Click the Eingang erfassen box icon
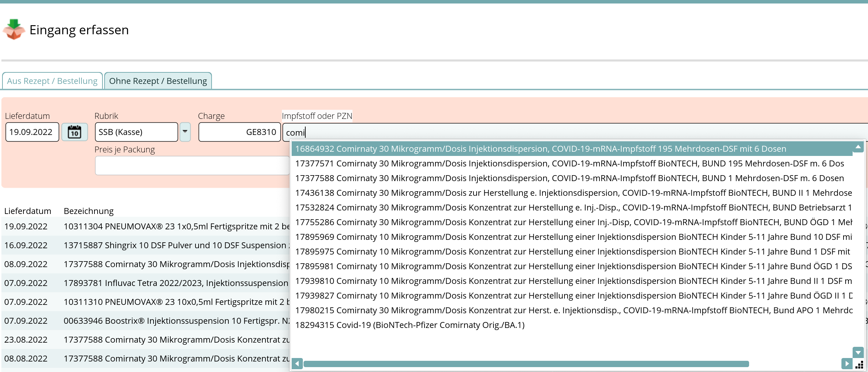 coord(14,29)
